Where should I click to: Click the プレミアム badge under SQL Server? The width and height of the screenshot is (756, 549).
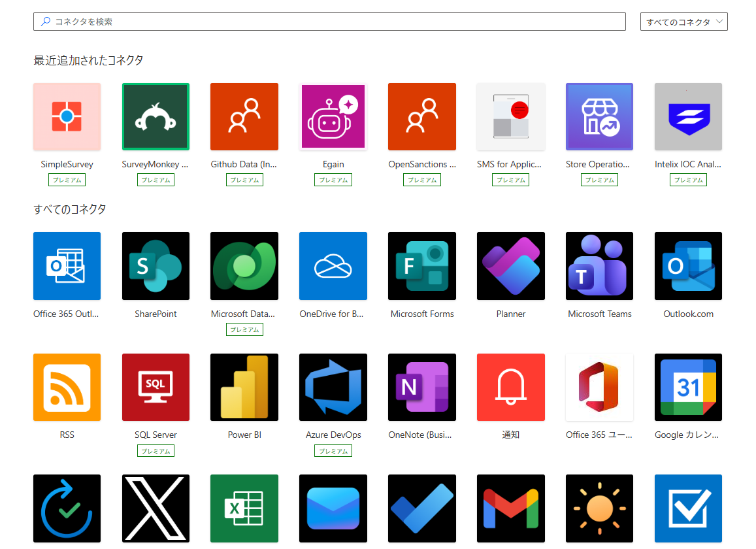(156, 451)
